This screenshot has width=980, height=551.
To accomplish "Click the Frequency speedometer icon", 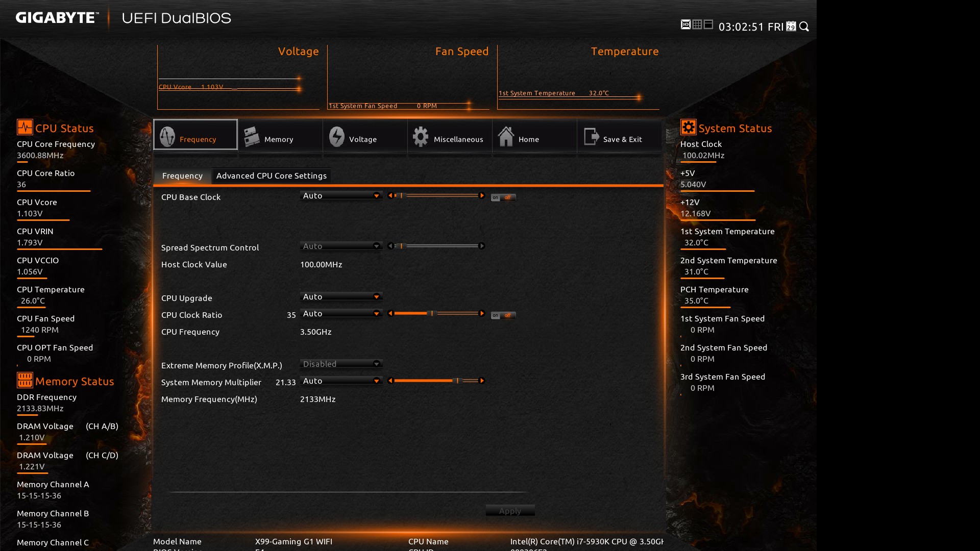I will (167, 136).
